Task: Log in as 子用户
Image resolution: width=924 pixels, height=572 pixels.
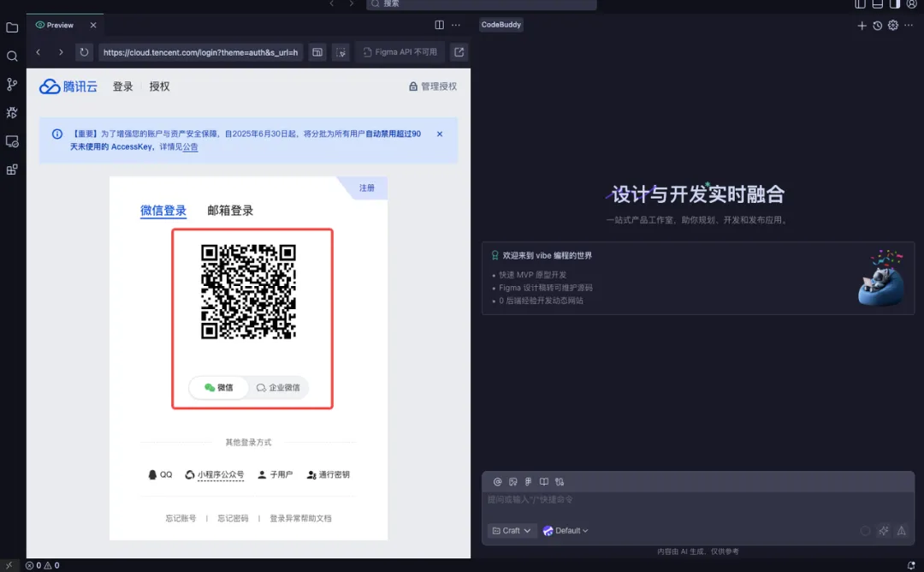Action: click(x=275, y=474)
